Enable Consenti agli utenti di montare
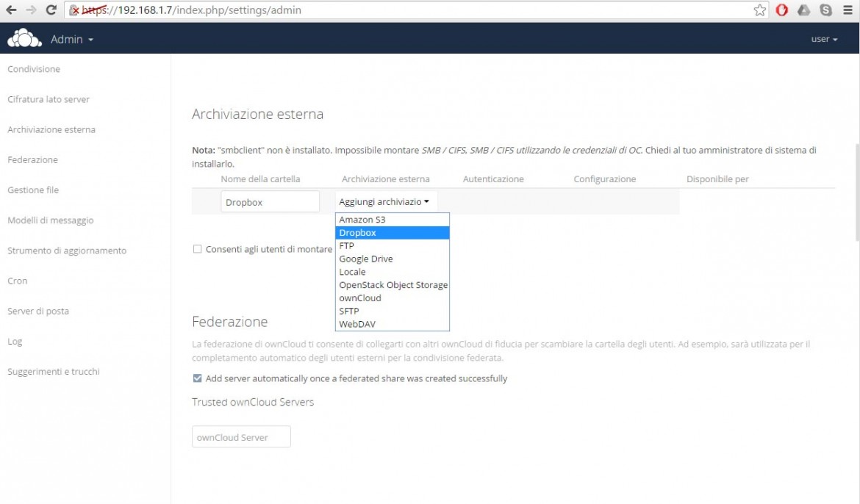Screen dimensions: 860x504 pos(197,249)
